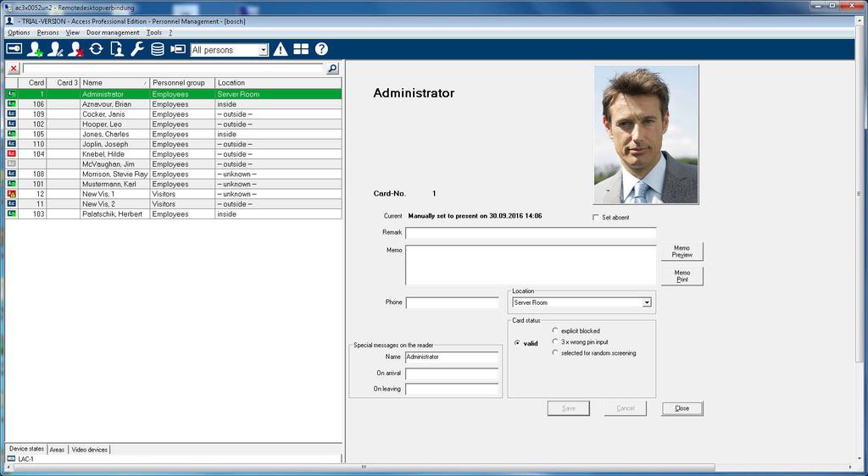Click the person search text box
868x476 pixels.
point(173,69)
